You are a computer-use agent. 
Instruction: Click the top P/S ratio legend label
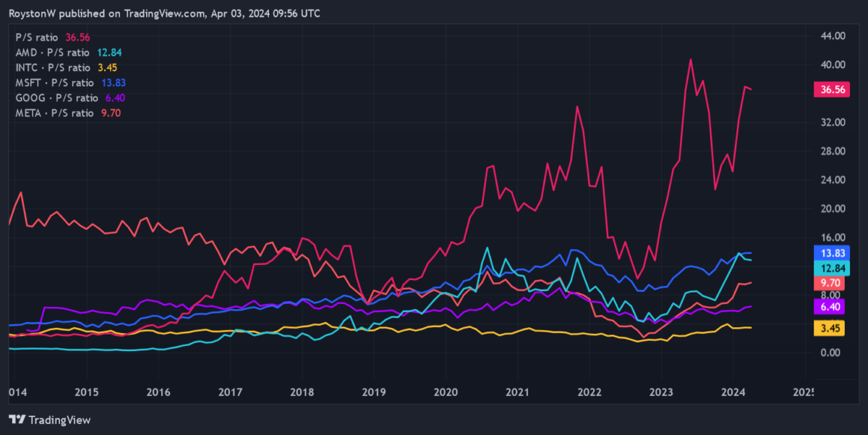tap(38, 37)
